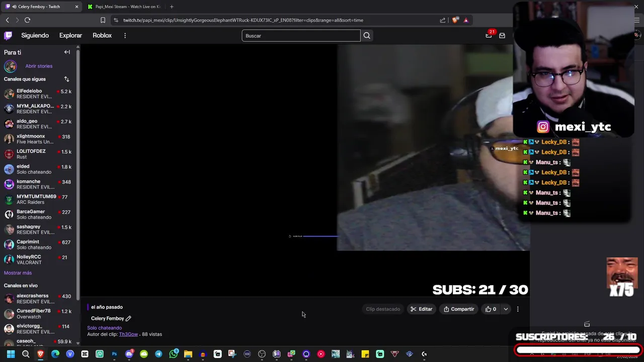Bookmark this page icon
Image resolution: width=644 pixels, height=362 pixels.
(x=103, y=20)
